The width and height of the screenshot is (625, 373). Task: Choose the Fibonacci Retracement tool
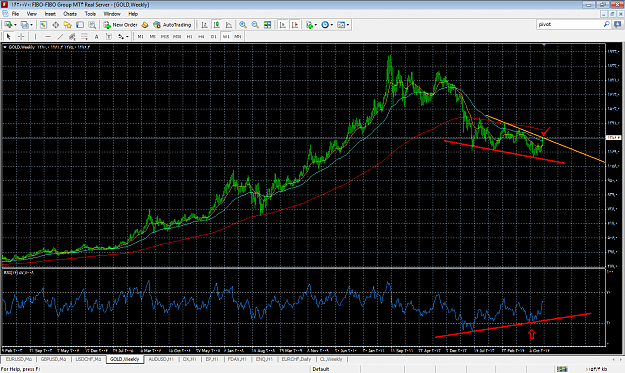(85, 37)
